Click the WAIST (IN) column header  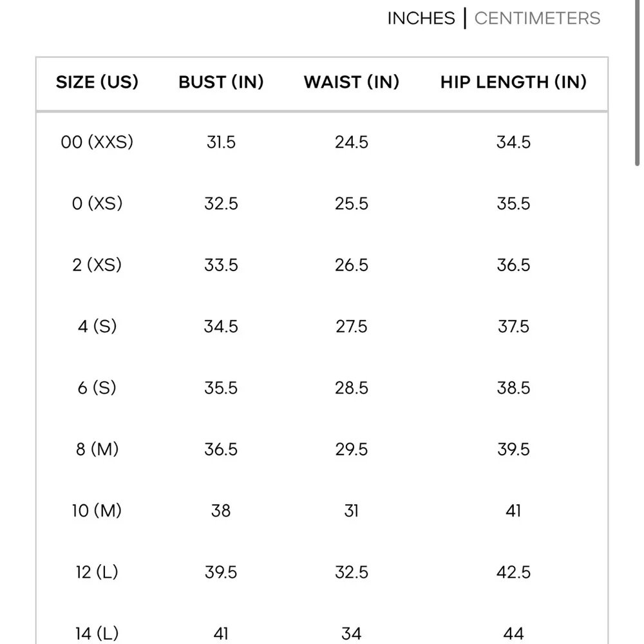352,82
